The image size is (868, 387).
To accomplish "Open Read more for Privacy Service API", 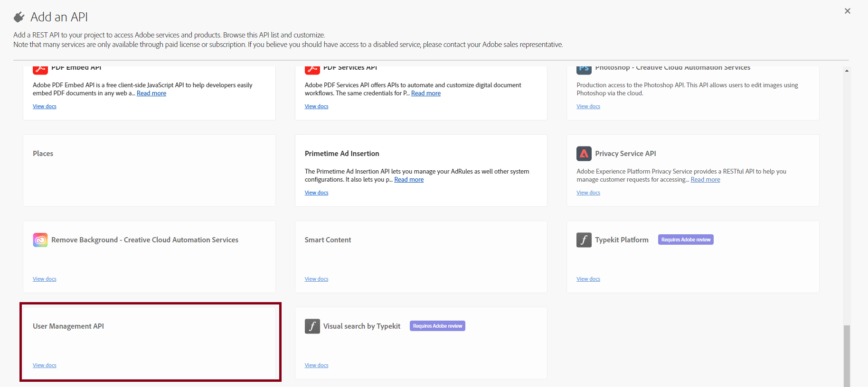I will point(705,180).
